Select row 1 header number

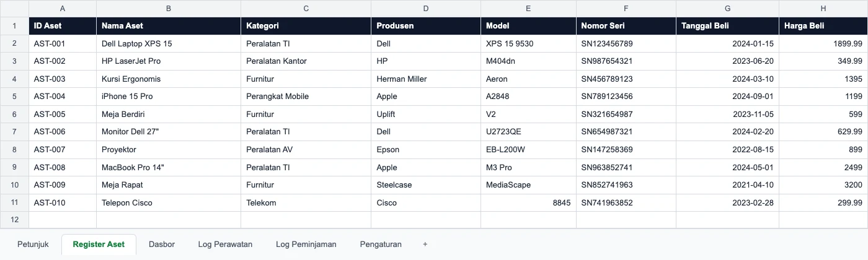click(x=14, y=26)
